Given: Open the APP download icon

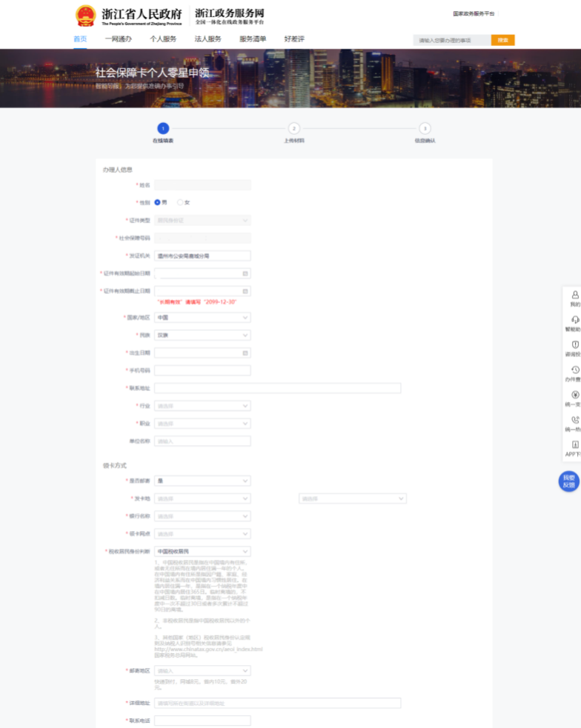Looking at the screenshot, I should [x=575, y=445].
